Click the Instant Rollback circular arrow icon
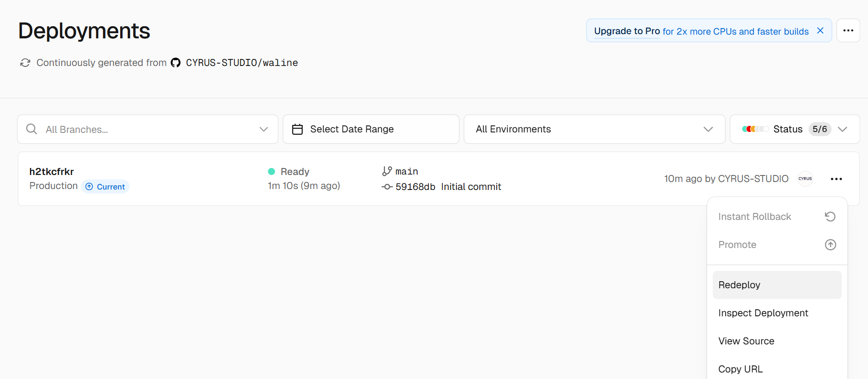Image resolution: width=868 pixels, height=379 pixels. click(x=830, y=217)
